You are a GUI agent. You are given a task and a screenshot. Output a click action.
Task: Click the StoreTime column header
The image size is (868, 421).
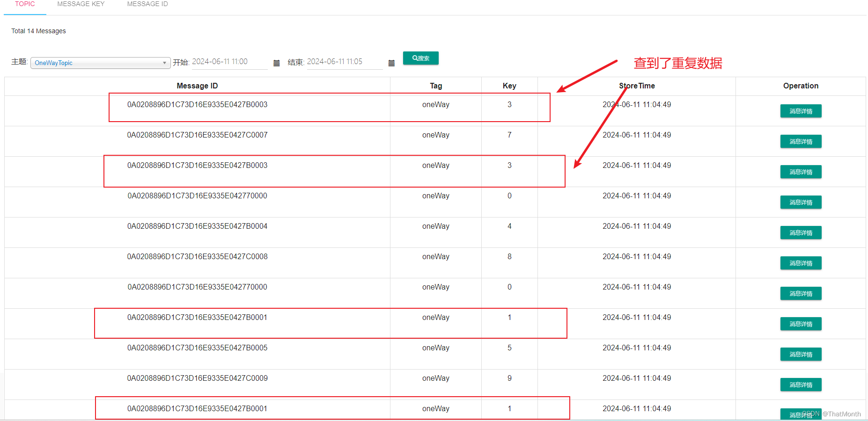click(637, 86)
